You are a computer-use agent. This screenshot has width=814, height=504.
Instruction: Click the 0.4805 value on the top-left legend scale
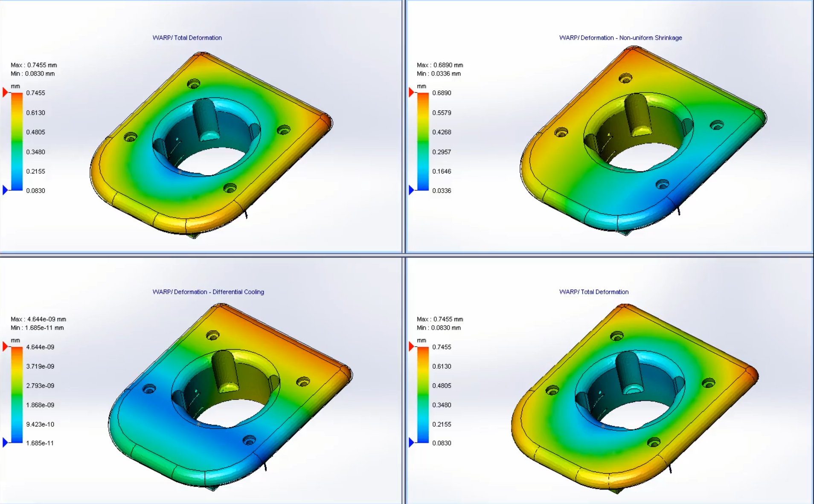pyautogui.click(x=37, y=132)
